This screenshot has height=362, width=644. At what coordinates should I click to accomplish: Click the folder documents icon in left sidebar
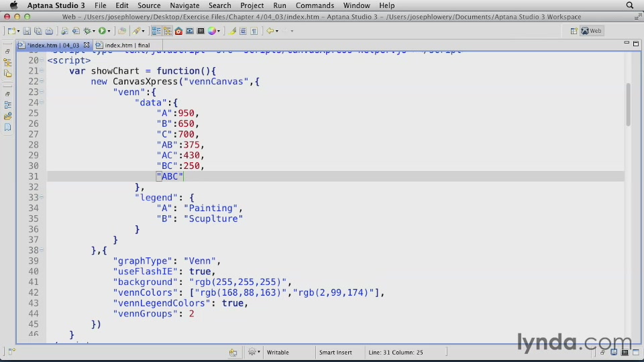pyautogui.click(x=7, y=74)
